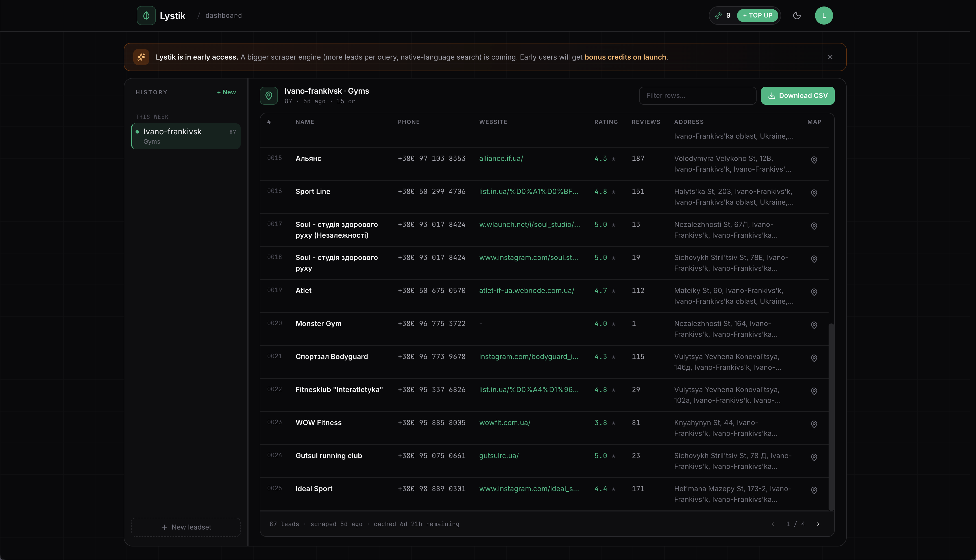Open gutsulrc.ua/ link

click(499, 456)
